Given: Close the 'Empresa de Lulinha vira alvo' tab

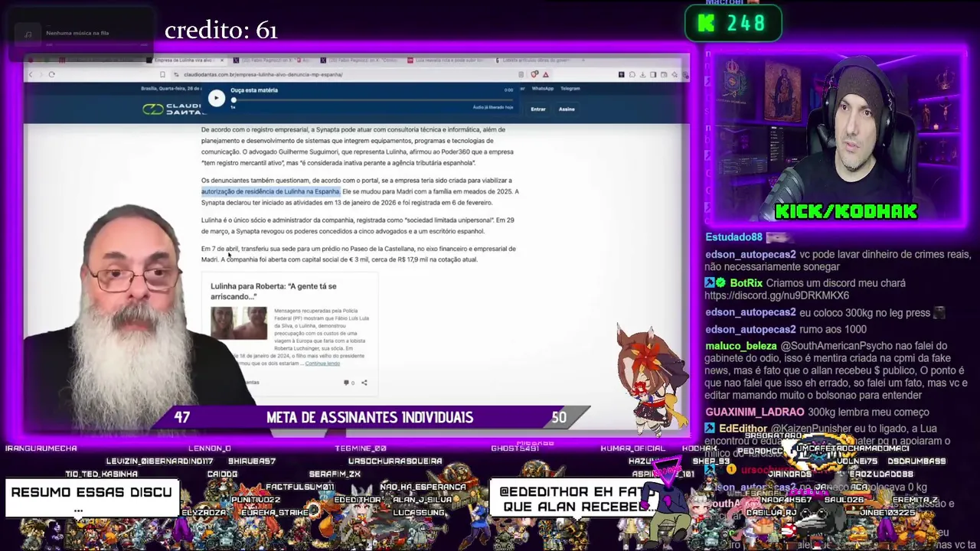Looking at the screenshot, I should tap(222, 60).
